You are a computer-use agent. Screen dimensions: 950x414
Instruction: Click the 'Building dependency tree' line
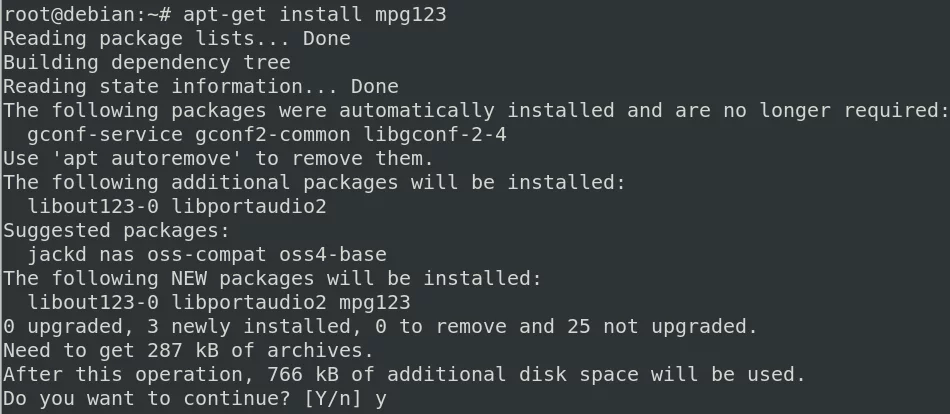(147, 62)
